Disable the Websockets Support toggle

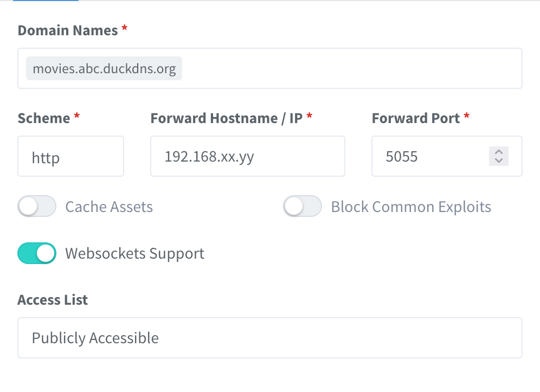(x=37, y=253)
